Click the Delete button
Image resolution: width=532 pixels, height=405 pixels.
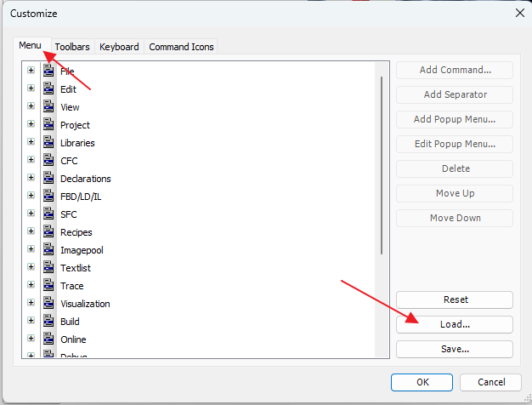(x=455, y=168)
